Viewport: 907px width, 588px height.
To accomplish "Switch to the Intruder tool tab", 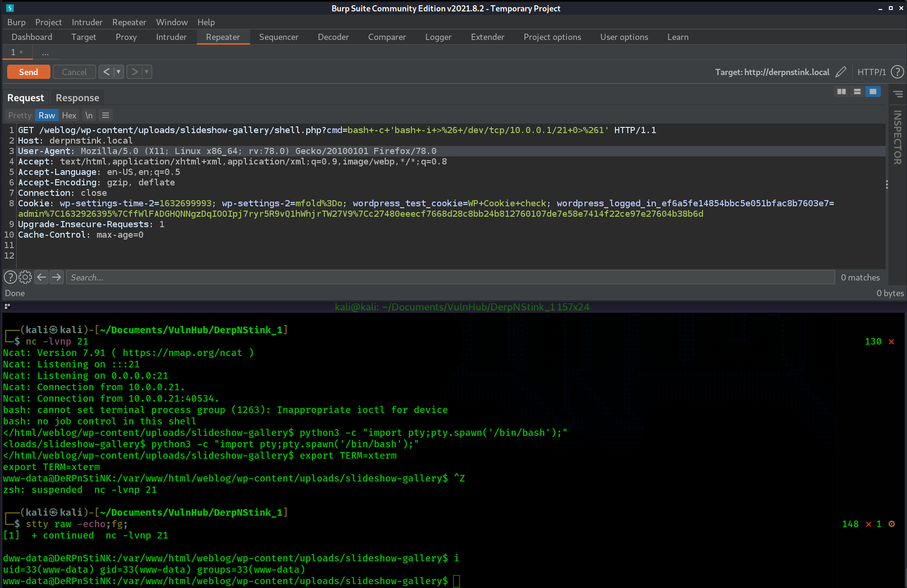I will [171, 37].
